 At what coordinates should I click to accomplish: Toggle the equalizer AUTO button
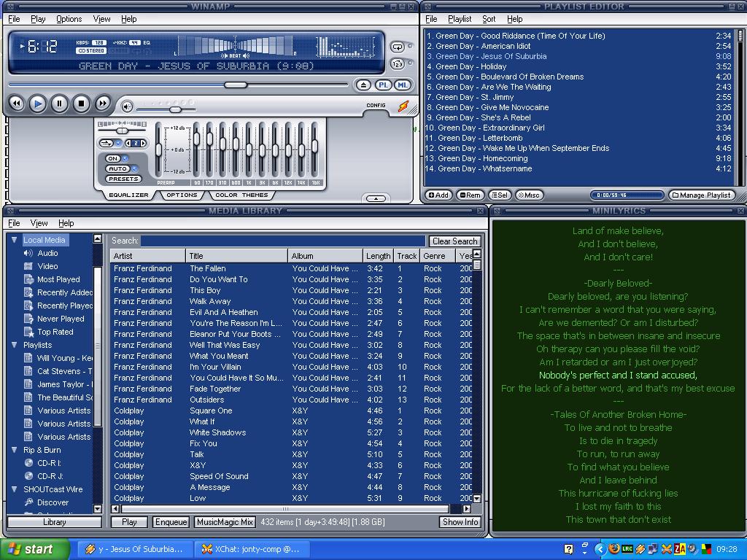point(117,168)
